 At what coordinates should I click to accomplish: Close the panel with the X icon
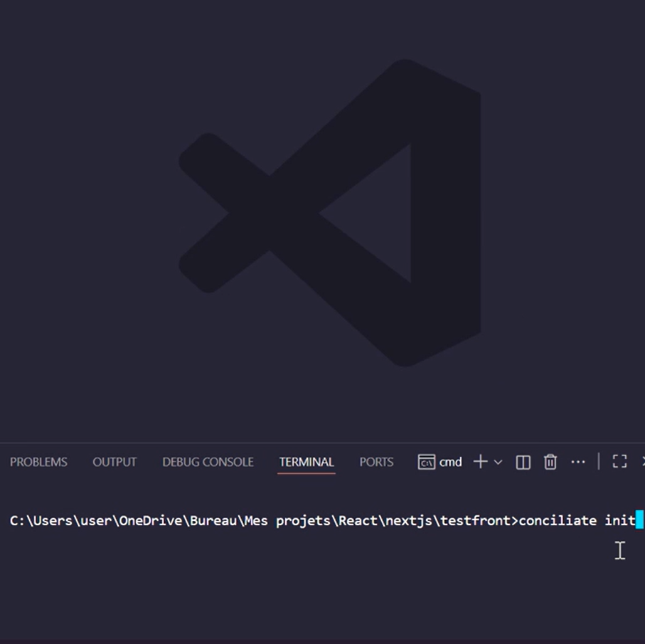[x=642, y=462]
